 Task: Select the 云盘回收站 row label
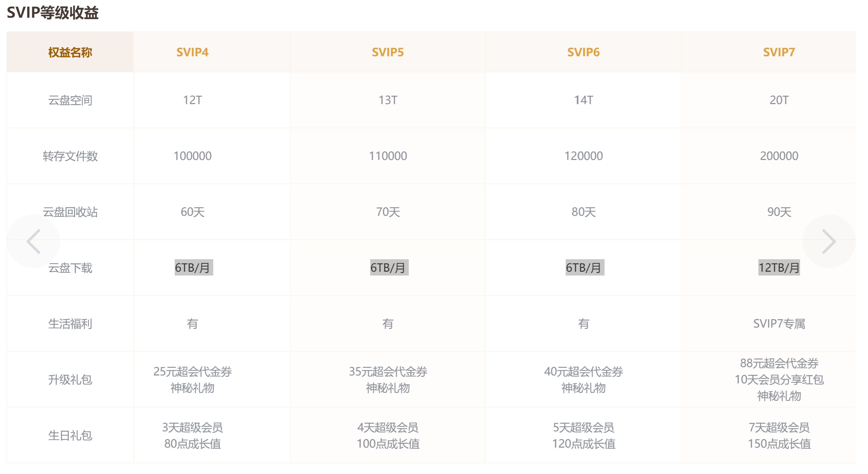point(70,212)
